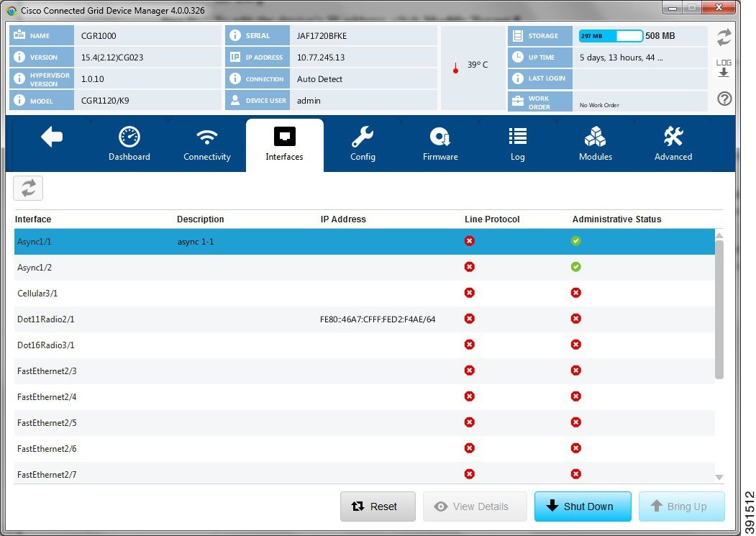Click the IP Address column header
Image resolution: width=756 pixels, height=536 pixels.
pos(343,219)
